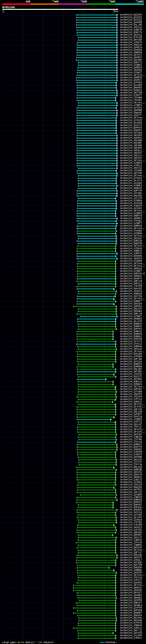Select the BP051266 query label
The height and width of the screenshot is (644, 146).
(8, 7)
